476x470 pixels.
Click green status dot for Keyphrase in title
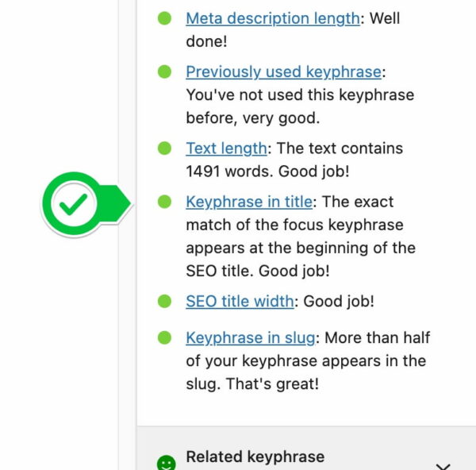tap(164, 202)
